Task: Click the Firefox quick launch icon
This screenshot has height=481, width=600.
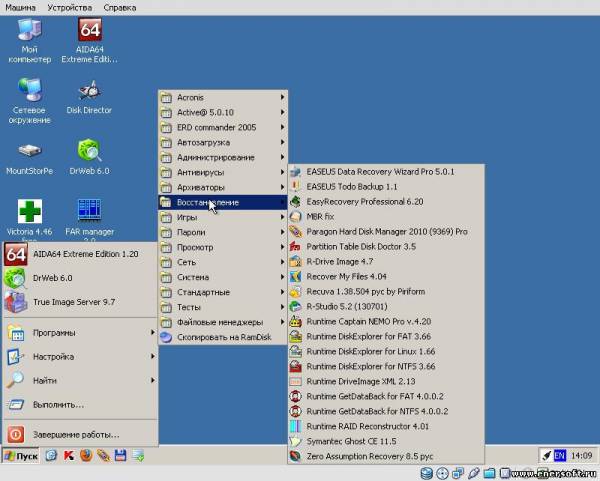Action: click(86, 455)
